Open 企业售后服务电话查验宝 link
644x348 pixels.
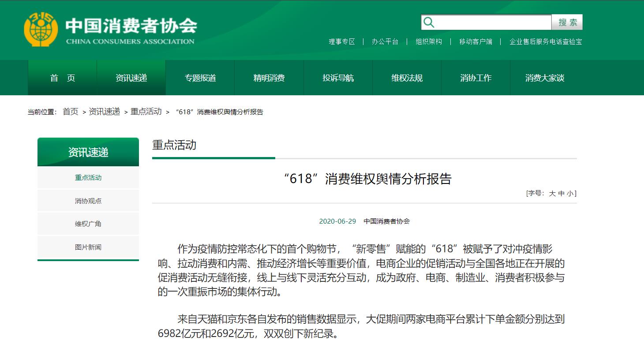546,41
